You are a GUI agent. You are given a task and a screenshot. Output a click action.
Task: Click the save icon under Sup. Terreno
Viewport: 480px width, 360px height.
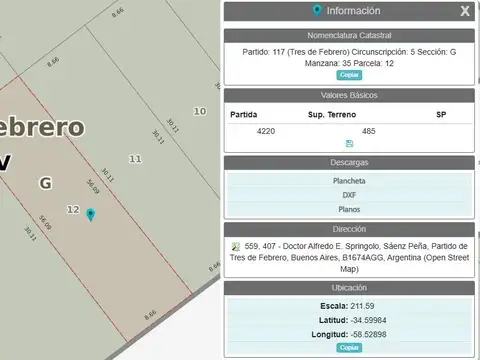coord(349,144)
